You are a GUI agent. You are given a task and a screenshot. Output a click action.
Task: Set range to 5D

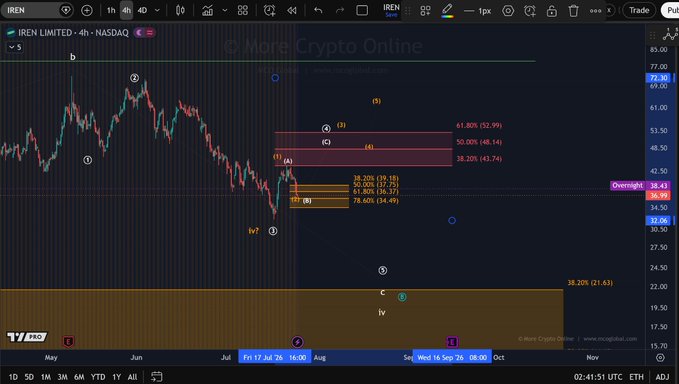coord(29,377)
